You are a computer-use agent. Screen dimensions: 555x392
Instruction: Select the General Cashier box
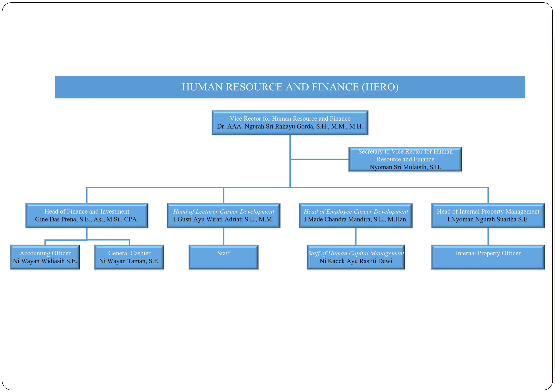(129, 257)
